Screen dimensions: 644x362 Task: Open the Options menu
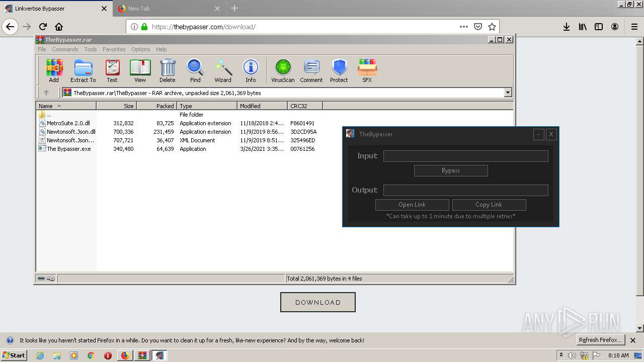pos(141,49)
